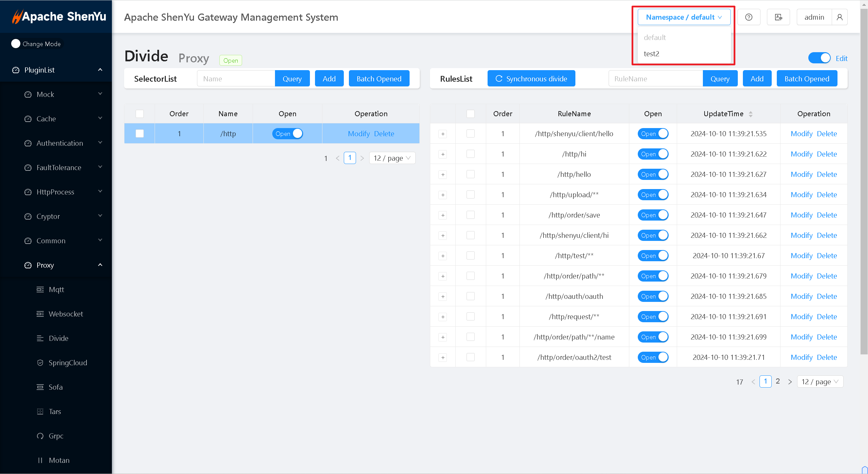Toggle Open switch for /http/hi rule
The height and width of the screenshot is (474, 868).
653,154
